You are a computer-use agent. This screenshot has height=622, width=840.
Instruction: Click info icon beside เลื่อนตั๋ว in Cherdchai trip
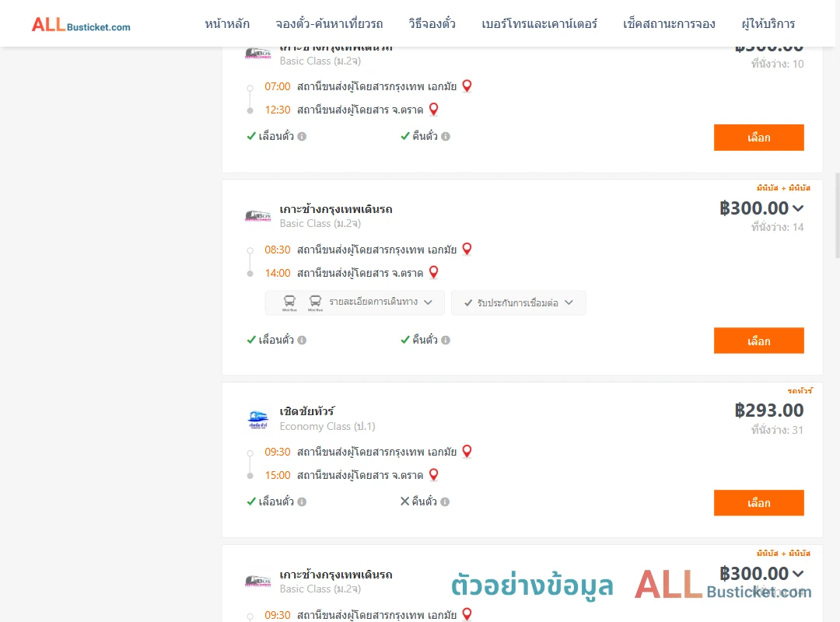302,502
